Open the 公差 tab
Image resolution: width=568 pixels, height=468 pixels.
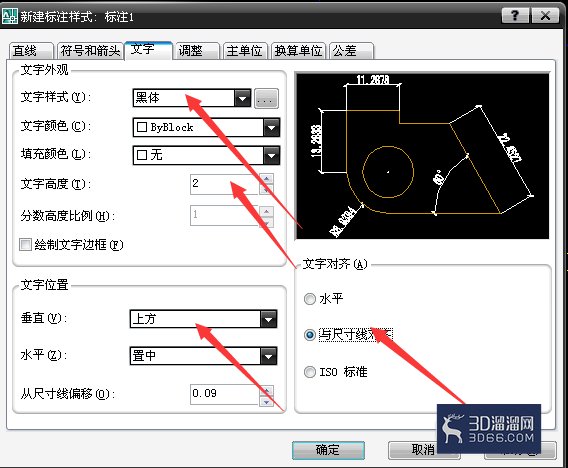click(351, 51)
